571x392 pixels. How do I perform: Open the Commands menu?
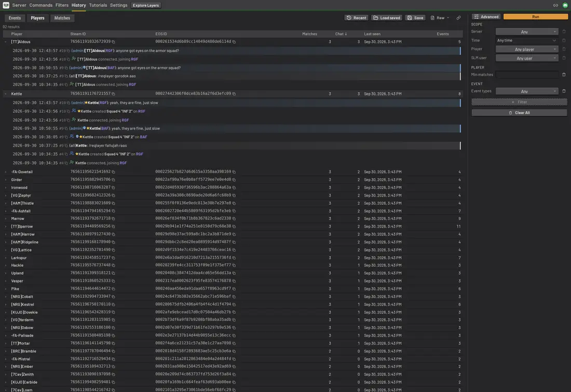click(41, 5)
